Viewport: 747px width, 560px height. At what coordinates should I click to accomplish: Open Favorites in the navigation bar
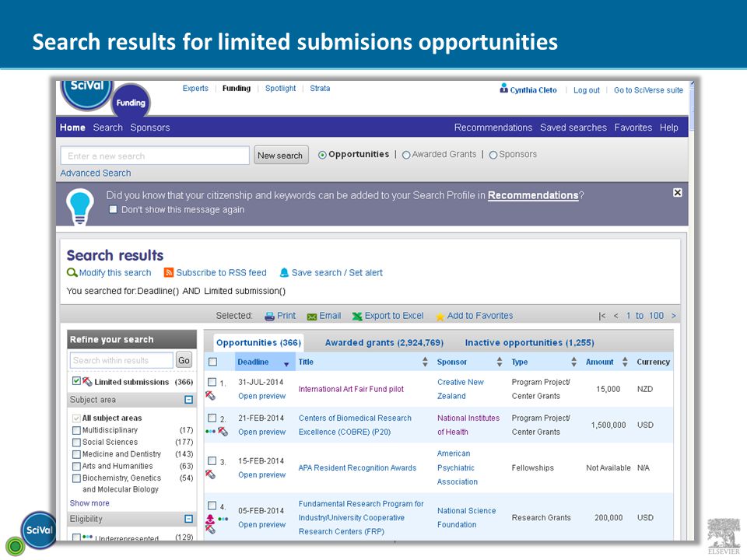[x=633, y=127]
